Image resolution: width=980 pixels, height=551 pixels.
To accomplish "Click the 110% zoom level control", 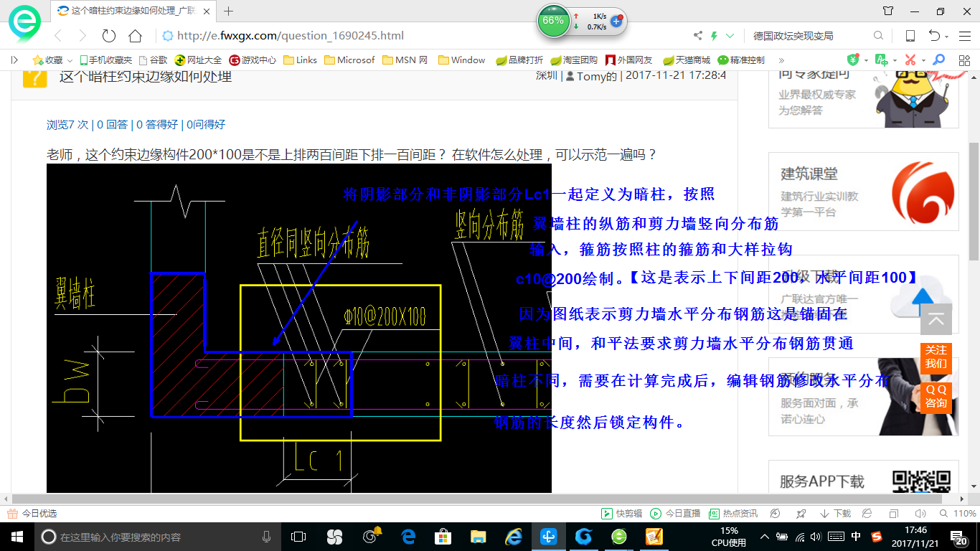I will tap(957, 514).
